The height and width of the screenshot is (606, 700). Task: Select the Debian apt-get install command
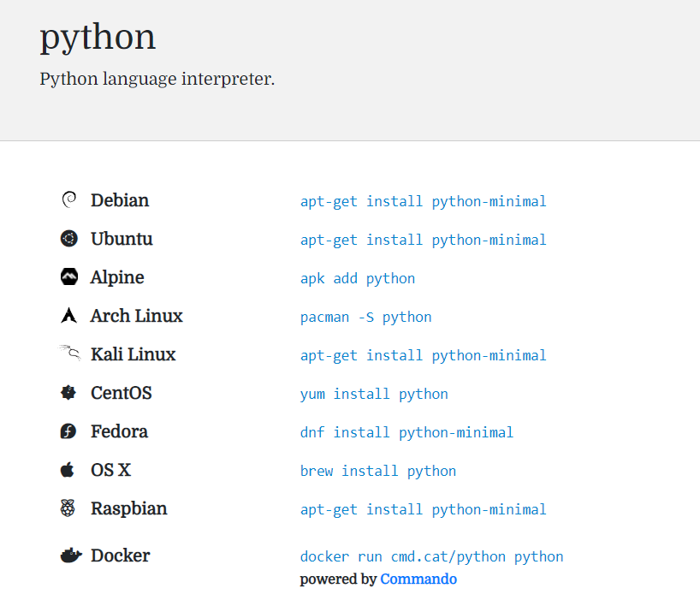(423, 202)
